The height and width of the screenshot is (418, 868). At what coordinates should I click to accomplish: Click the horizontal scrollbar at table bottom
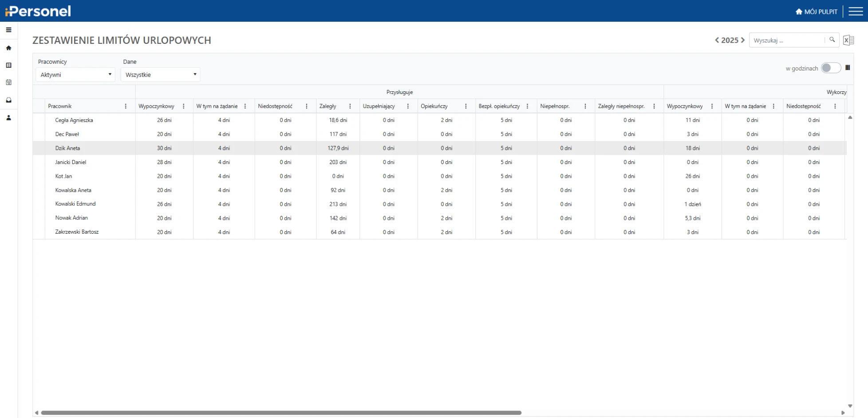coord(281,413)
